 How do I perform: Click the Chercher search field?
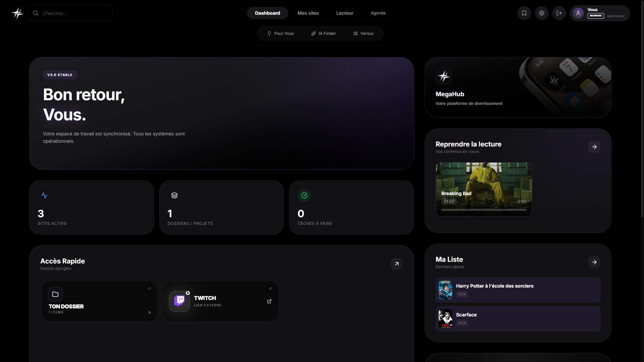pyautogui.click(x=74, y=13)
